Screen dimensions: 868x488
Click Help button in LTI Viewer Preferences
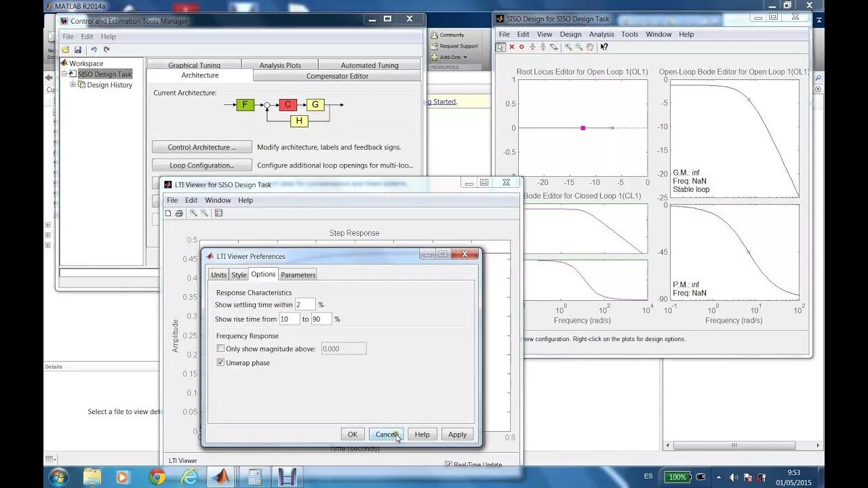pos(422,434)
